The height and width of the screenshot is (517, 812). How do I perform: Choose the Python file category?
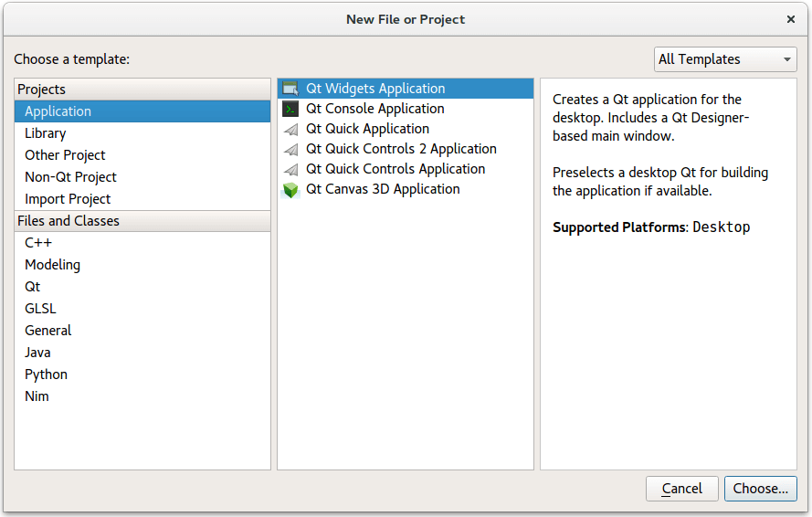click(46, 375)
